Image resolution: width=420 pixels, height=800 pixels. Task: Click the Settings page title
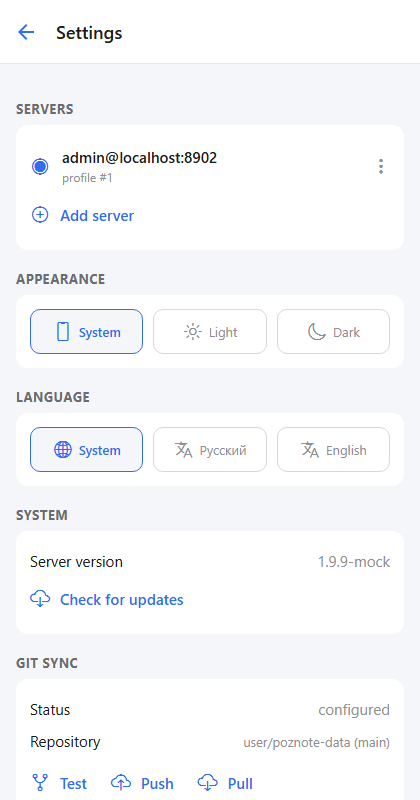coord(89,33)
